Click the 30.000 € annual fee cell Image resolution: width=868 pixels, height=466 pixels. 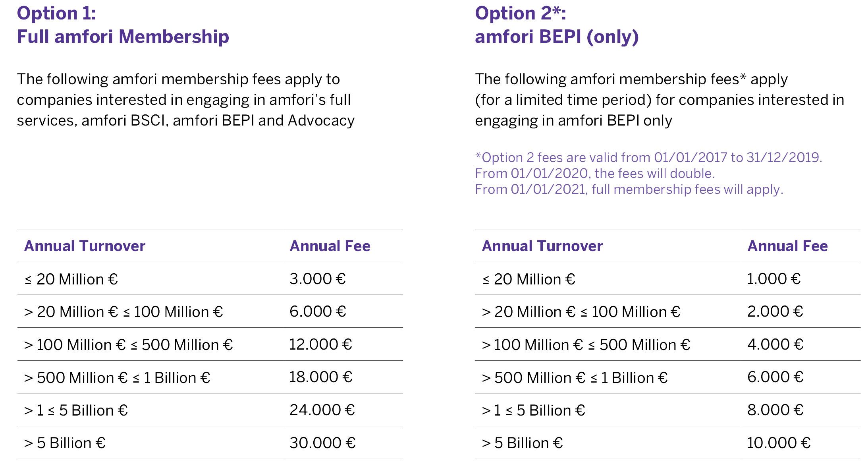point(322,443)
